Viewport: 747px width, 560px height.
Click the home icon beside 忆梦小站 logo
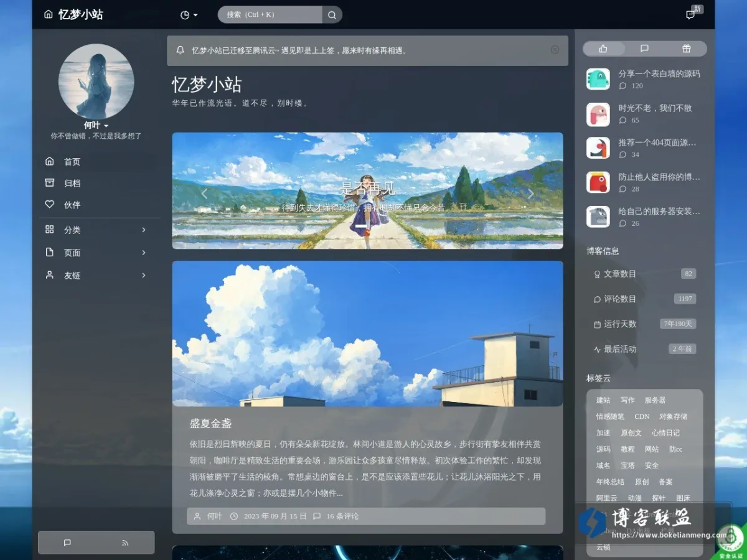click(49, 14)
